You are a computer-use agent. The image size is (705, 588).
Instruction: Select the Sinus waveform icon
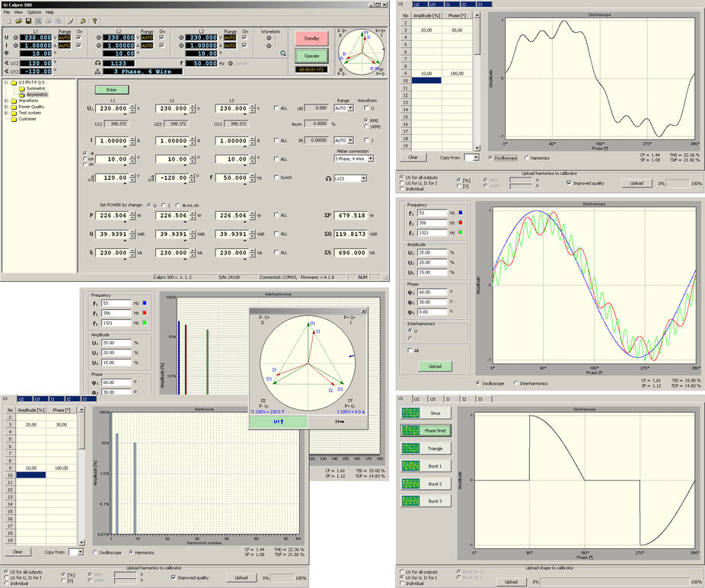point(410,413)
